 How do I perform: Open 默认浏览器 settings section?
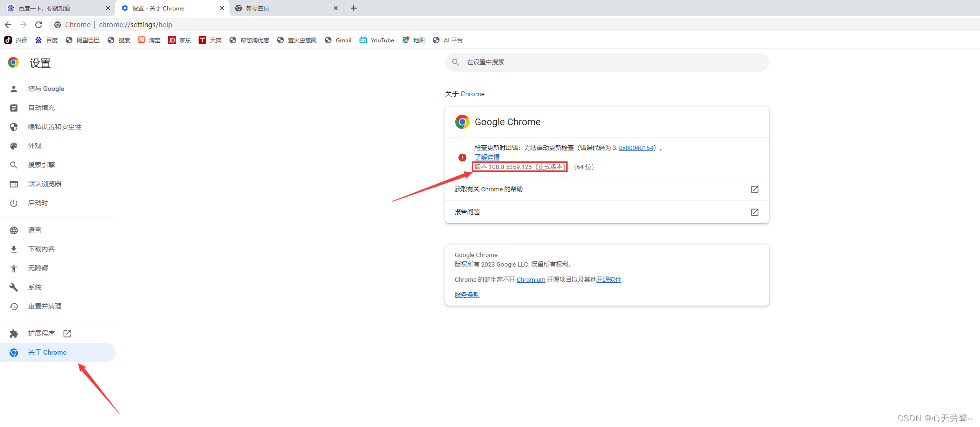coord(58,184)
